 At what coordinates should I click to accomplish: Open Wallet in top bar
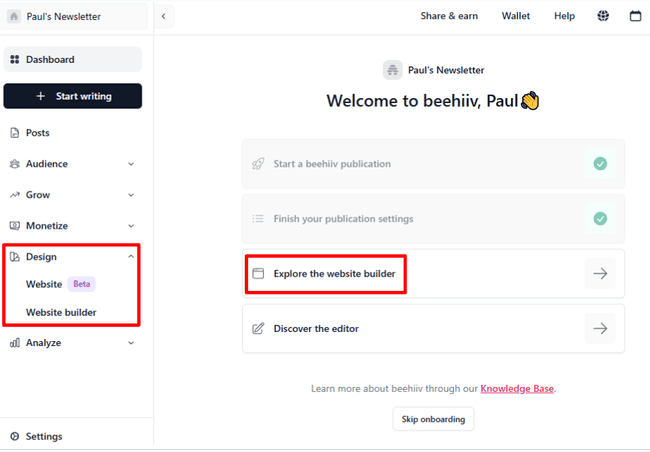coord(516,16)
